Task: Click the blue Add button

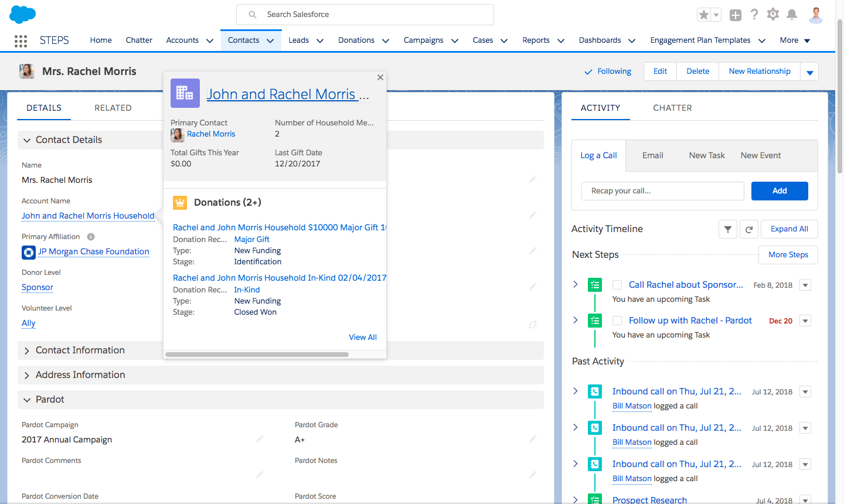Action: point(779,191)
